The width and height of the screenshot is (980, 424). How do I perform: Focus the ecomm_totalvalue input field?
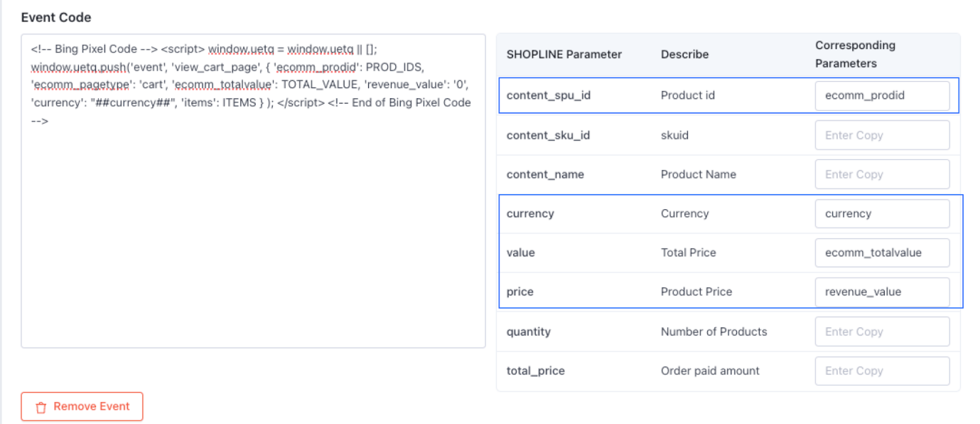point(881,253)
